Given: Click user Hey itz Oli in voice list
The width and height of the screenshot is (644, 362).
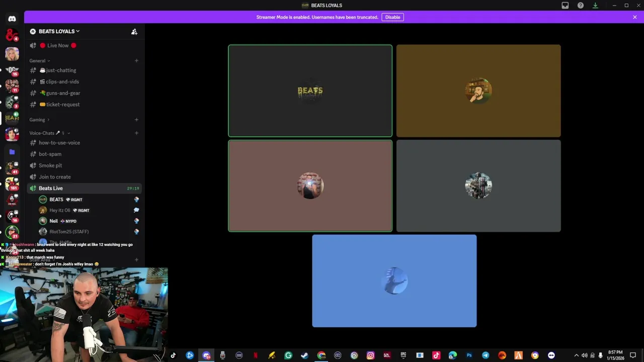Looking at the screenshot, I should click(89, 210).
